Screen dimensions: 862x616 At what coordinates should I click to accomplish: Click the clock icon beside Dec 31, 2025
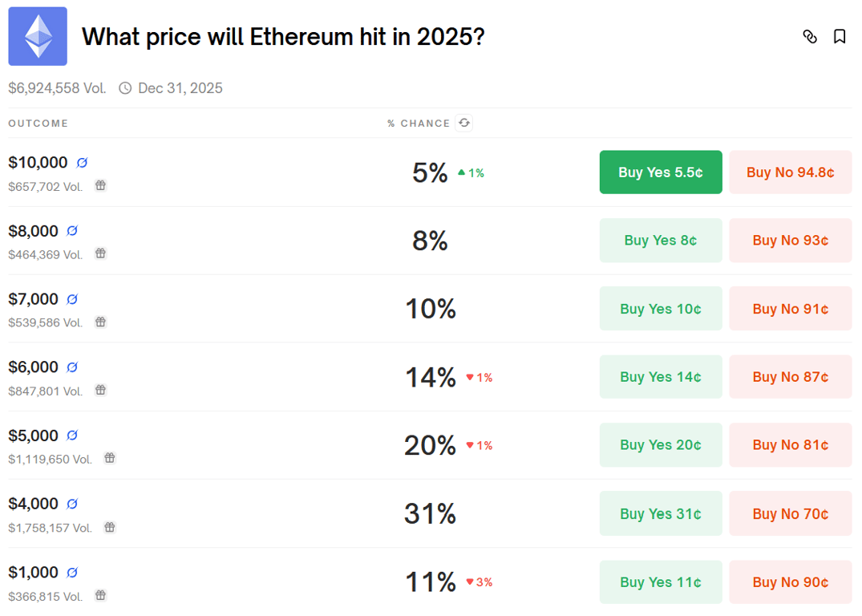pyautogui.click(x=125, y=88)
